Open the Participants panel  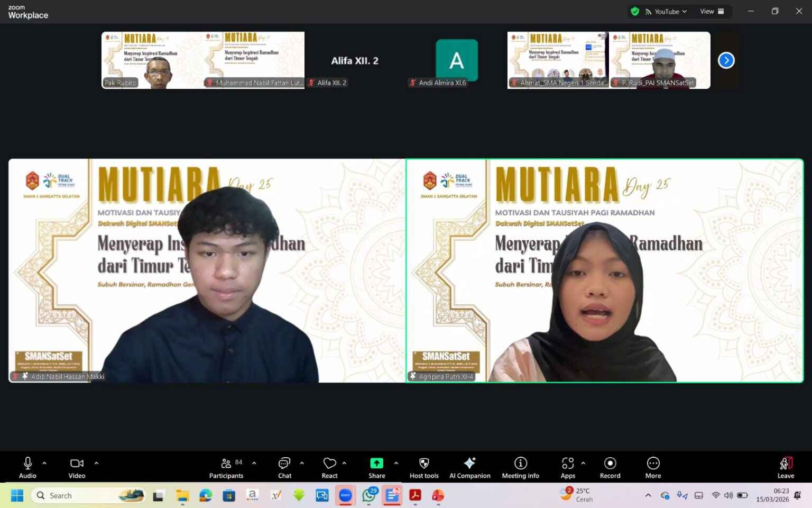[x=226, y=467]
